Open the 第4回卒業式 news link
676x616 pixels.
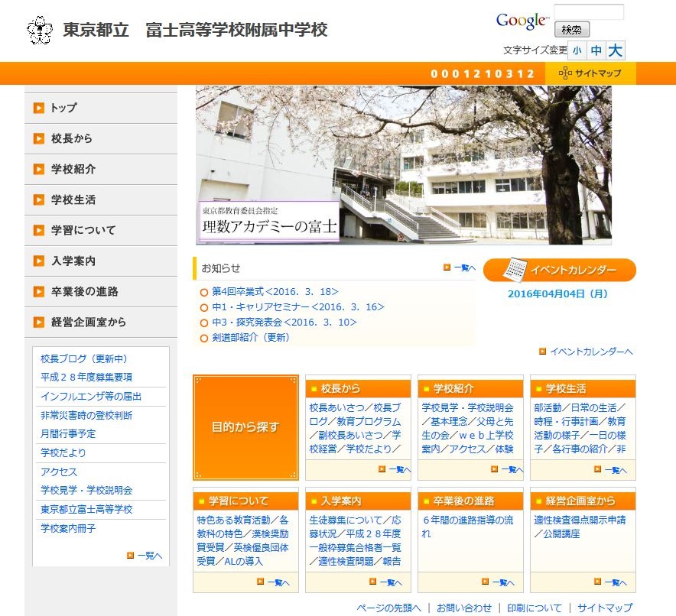[x=275, y=291]
